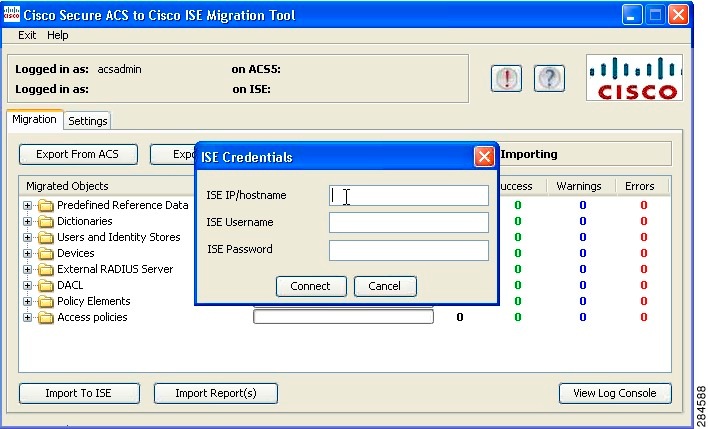Click the Errors column header
Image resolution: width=708 pixels, height=429 pixels.
tap(639, 187)
